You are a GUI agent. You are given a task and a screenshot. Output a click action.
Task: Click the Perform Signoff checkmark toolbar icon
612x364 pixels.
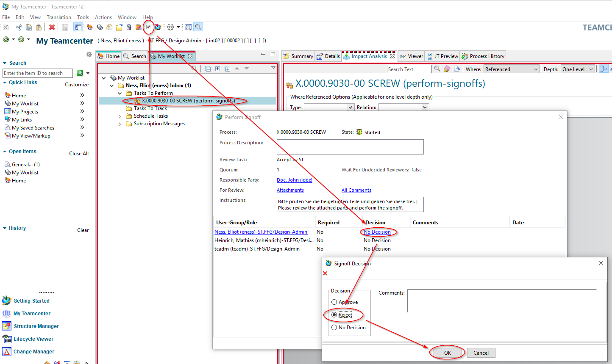click(148, 27)
